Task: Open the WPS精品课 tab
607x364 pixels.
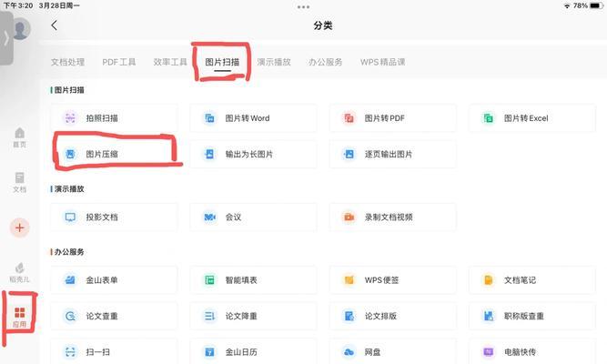Action: [382, 62]
